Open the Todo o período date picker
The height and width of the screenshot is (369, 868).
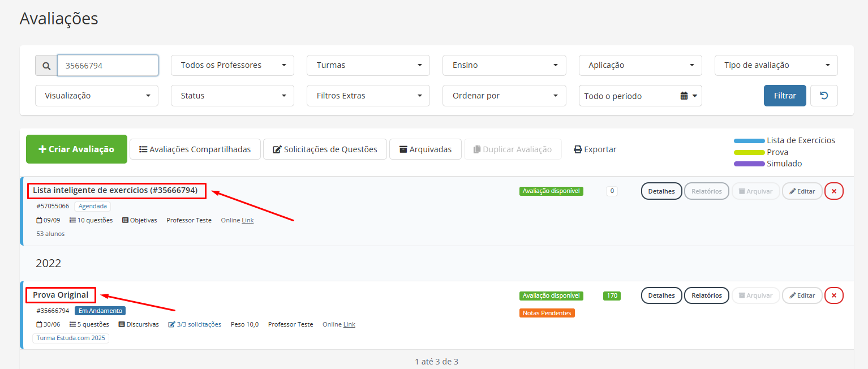point(641,96)
